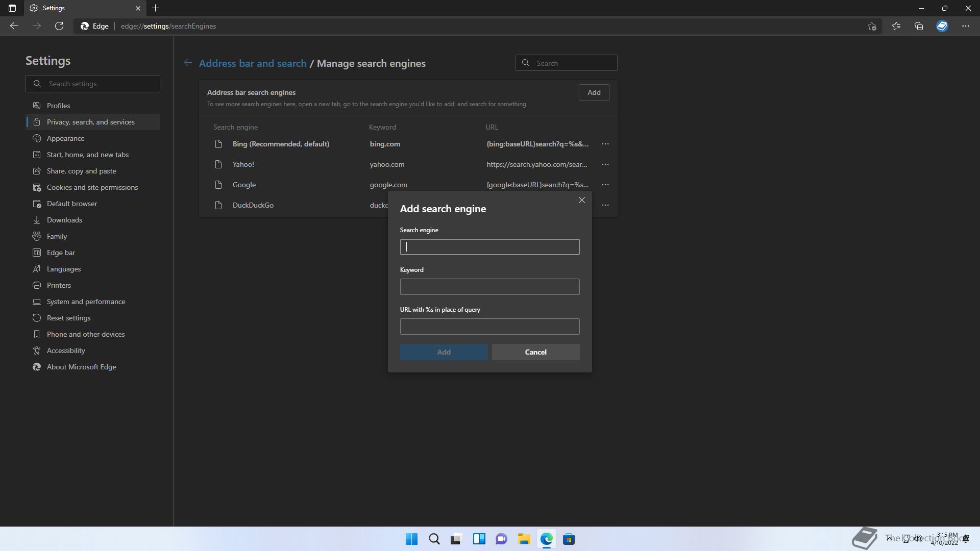The width and height of the screenshot is (980, 551).
Task: Open Default browser settings
Action: (93, 204)
